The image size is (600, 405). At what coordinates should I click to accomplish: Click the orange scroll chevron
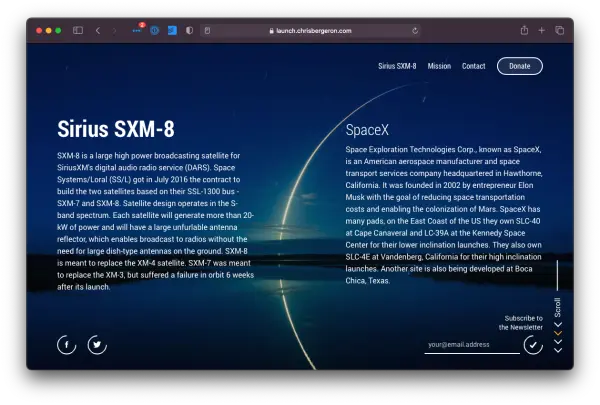pos(558,333)
